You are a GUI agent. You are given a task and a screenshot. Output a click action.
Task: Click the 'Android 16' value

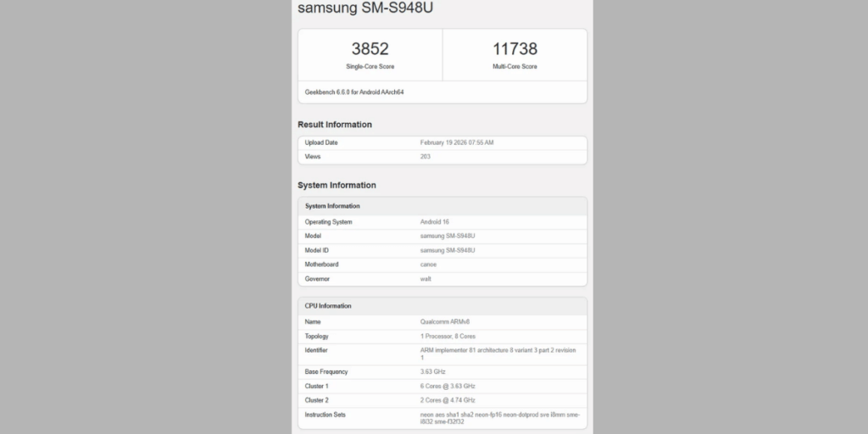coord(435,222)
